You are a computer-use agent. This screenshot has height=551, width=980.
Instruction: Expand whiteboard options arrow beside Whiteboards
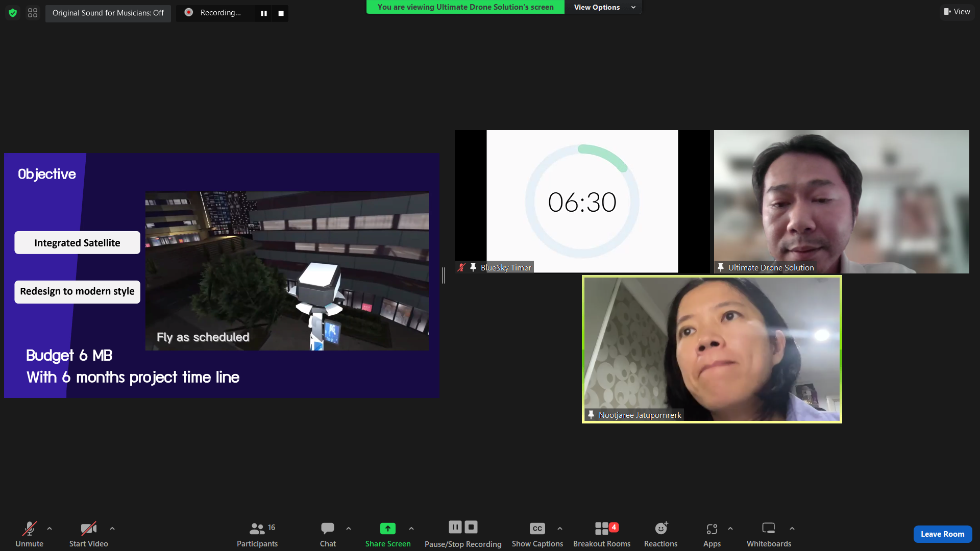tap(792, 529)
